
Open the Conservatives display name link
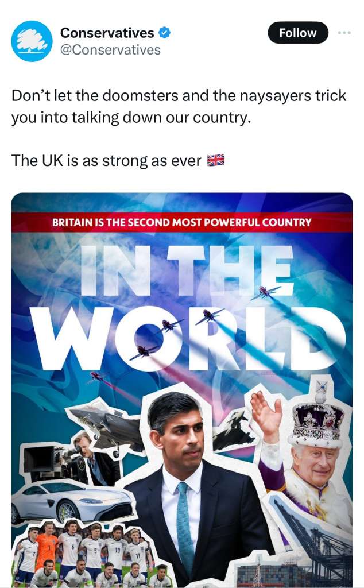coord(107,33)
